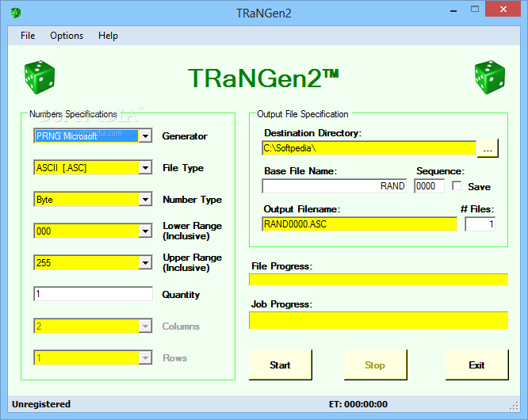The height and width of the screenshot is (420, 528).
Task: Click the Quantity label
Action: 181,295
